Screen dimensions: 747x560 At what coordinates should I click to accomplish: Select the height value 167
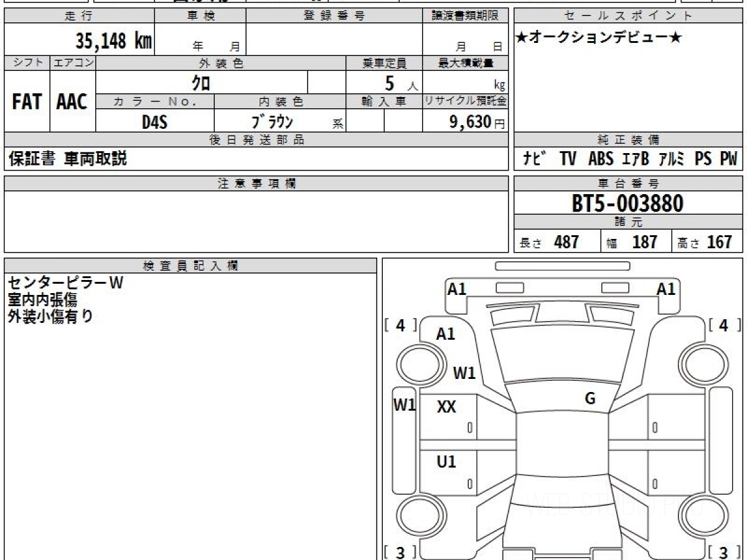click(719, 242)
